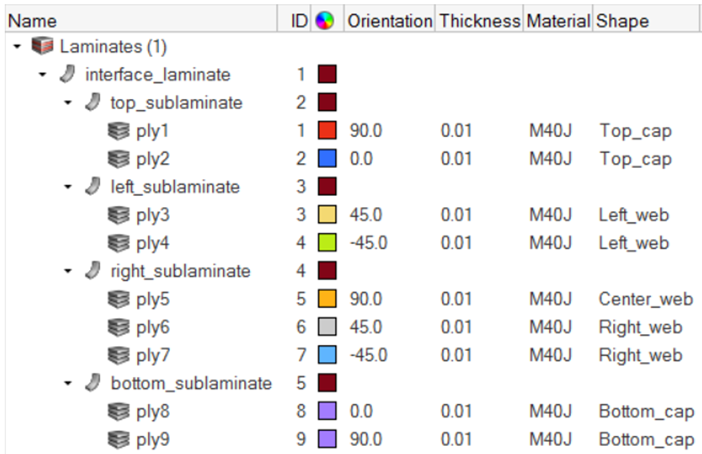Viewport: 702px width, 454px height.
Task: Click ply6 shape Right_web
Action: pyautogui.click(x=641, y=328)
